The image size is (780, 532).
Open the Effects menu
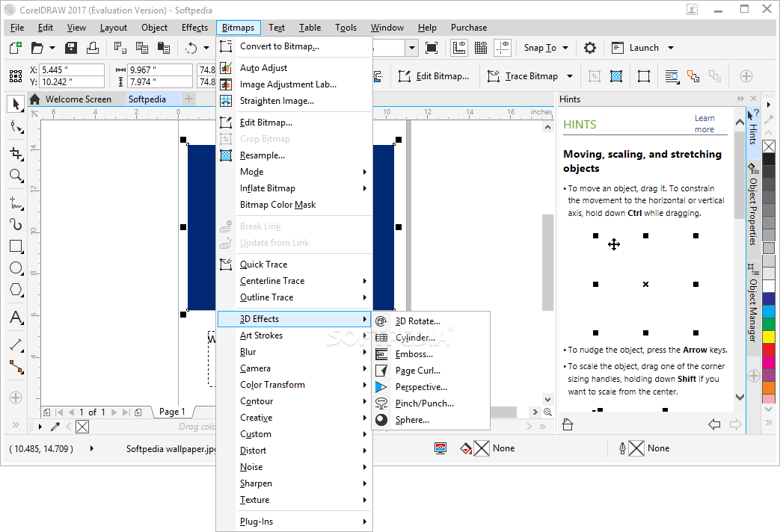pyautogui.click(x=194, y=28)
